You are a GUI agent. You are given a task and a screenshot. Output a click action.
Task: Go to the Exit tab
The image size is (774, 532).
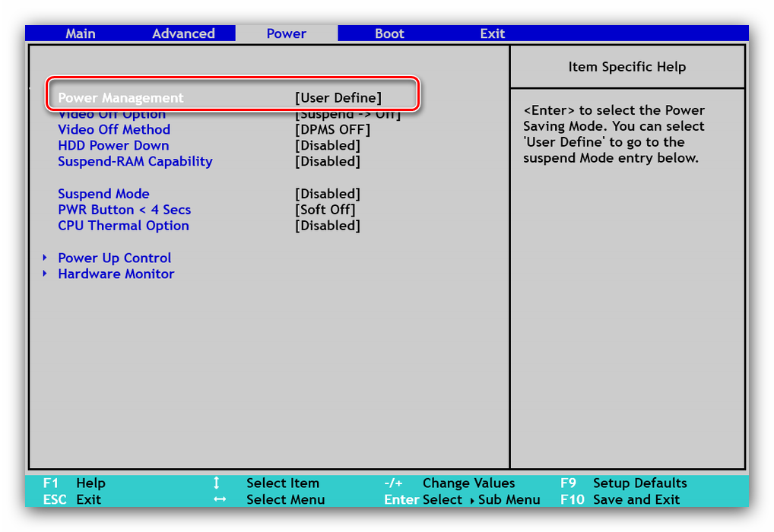point(492,33)
